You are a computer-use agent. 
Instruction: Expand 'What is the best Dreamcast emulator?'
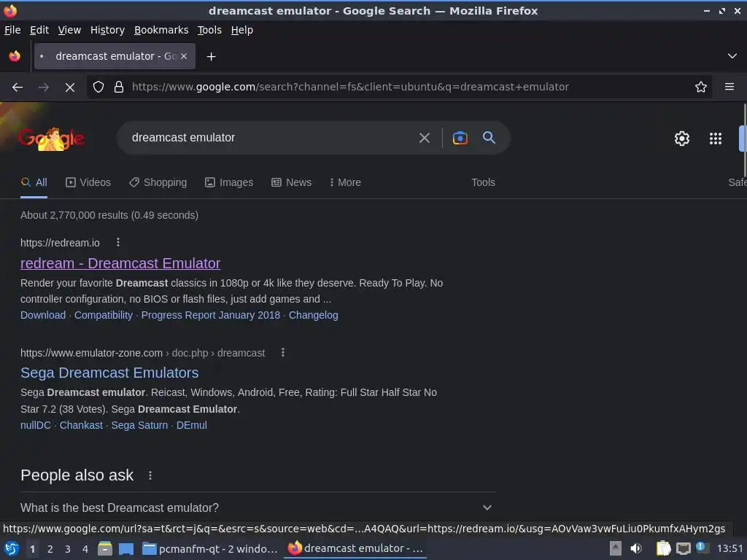point(258,507)
